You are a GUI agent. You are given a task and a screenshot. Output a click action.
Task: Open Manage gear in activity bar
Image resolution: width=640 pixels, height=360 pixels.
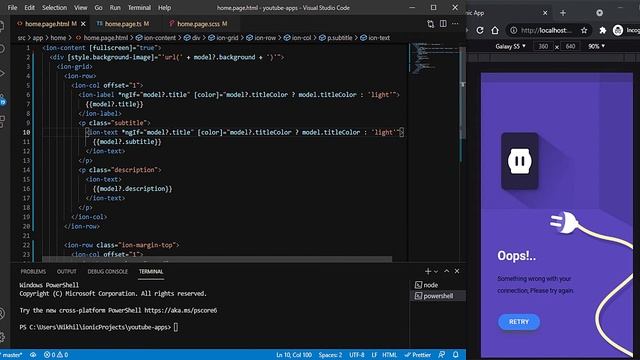pyautogui.click(x=2, y=337)
